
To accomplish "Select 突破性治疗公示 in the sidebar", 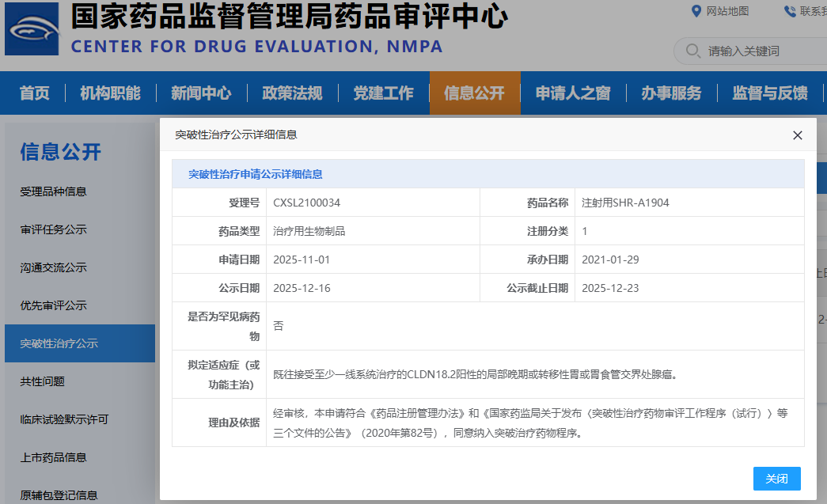I will tap(59, 343).
